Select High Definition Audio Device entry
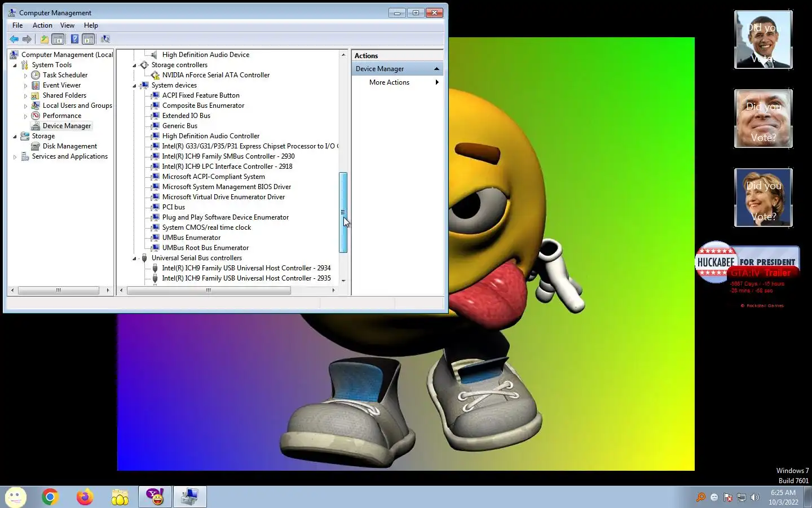 pos(206,55)
